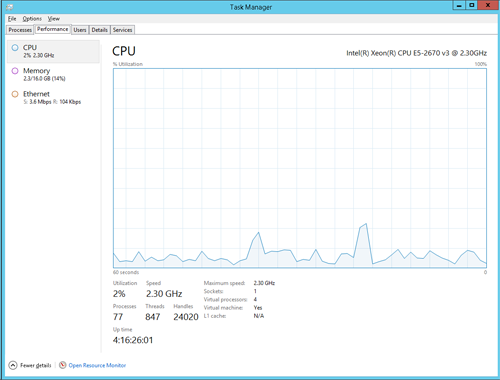Collapse view with Fewer details arrow icon
The height and width of the screenshot is (380, 500).
(13, 365)
